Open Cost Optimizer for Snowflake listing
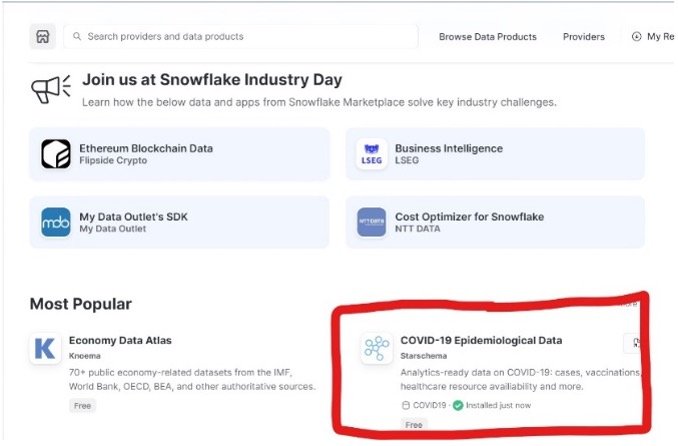This screenshot has width=678, height=446. [x=495, y=222]
